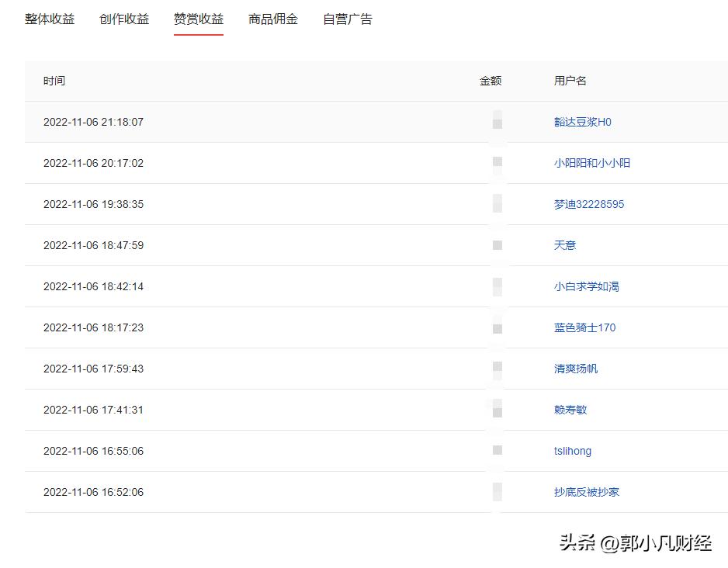The height and width of the screenshot is (568, 728).
Task: Open the 创作收益 tab
Action: (x=124, y=19)
